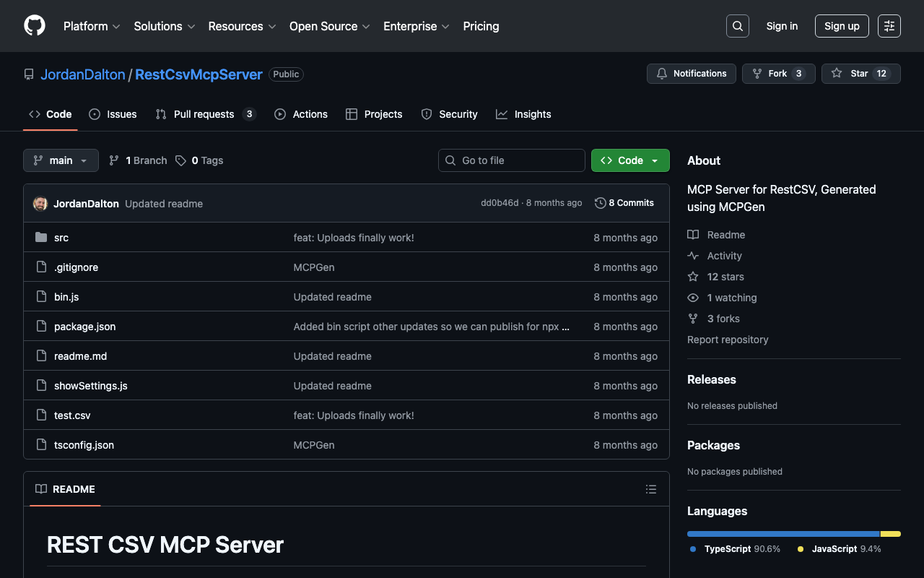Click the Sign up button
This screenshot has height=578, width=924.
841,26
